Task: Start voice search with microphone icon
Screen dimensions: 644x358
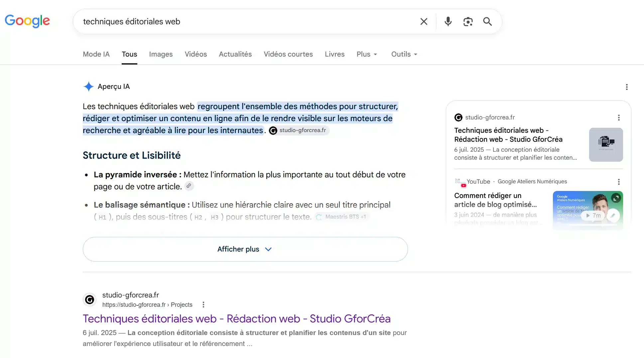Action: 448,22
